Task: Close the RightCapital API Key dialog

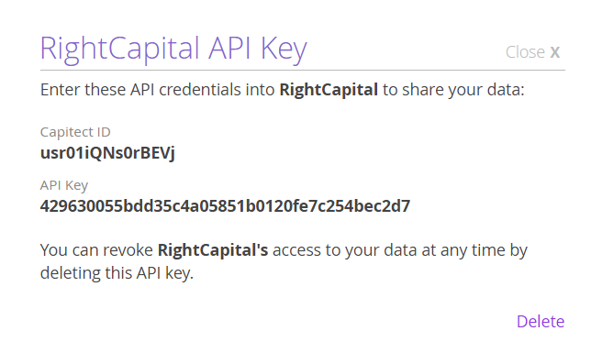Action: pyautogui.click(x=532, y=52)
